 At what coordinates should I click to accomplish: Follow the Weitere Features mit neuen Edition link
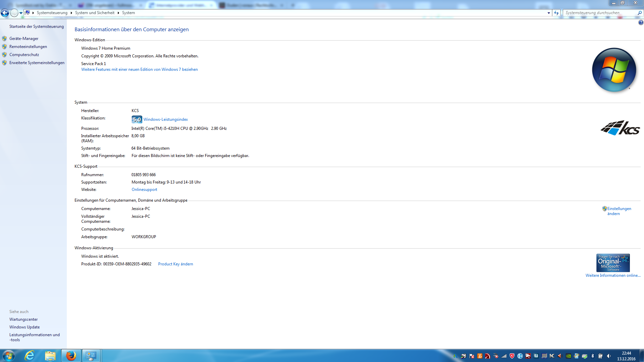tap(139, 69)
